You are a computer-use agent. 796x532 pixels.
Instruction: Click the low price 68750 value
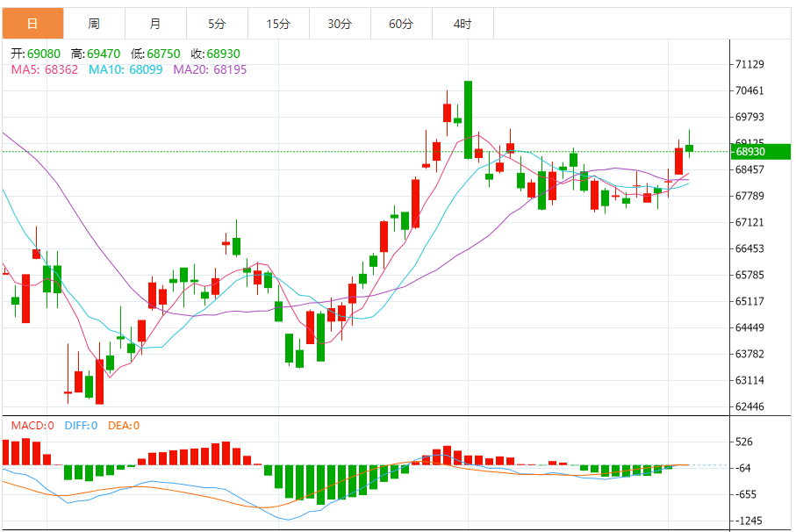pos(163,54)
